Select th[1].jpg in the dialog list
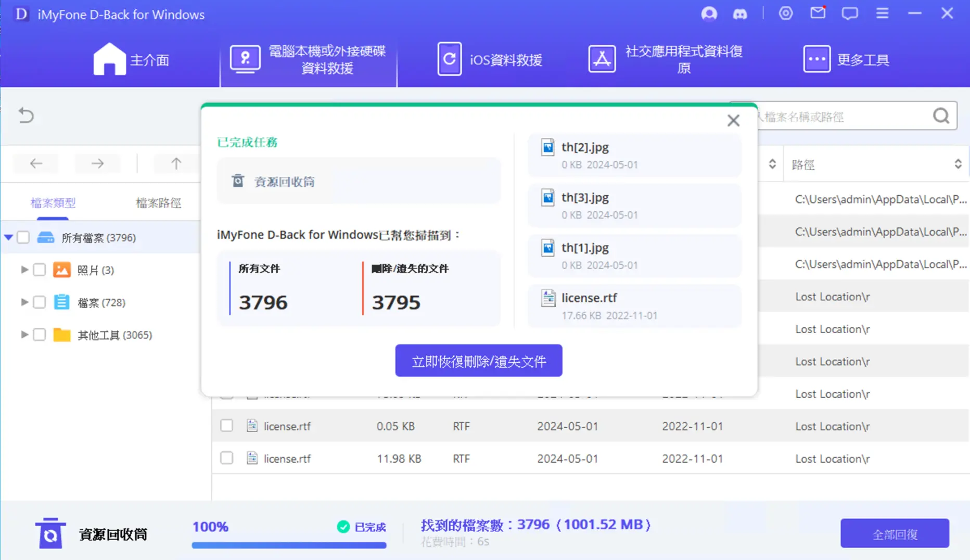Viewport: 970px width, 560px height. tap(634, 256)
